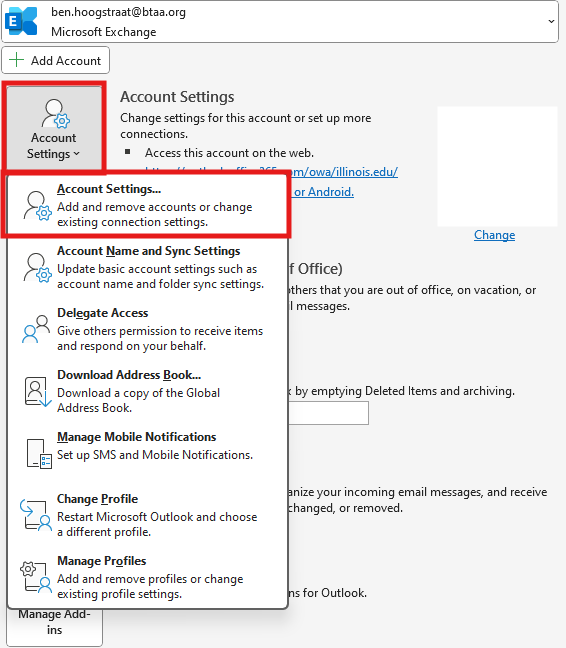
Task: Click 'Set up SMS and Mobile Notifications.' text
Action: tap(155, 455)
